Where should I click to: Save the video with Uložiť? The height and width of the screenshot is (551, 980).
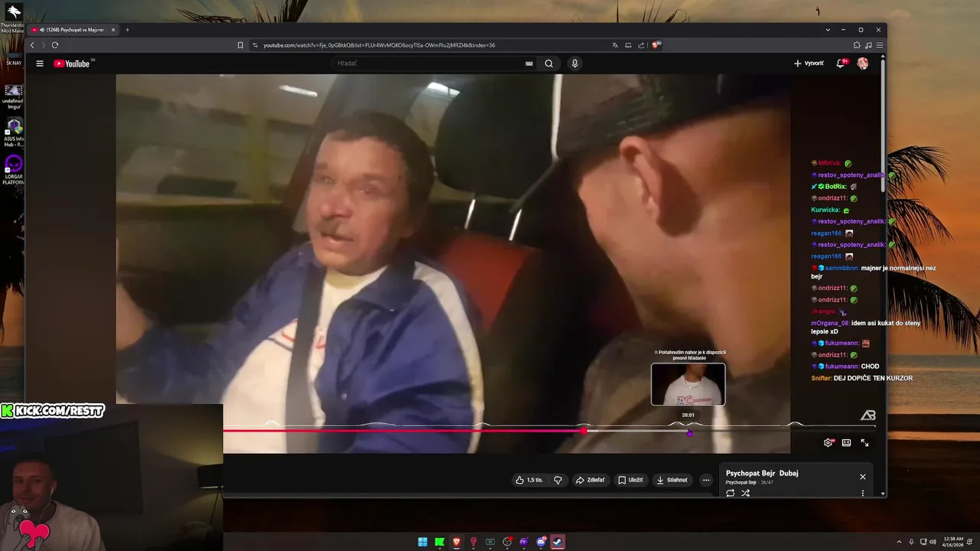tap(631, 480)
